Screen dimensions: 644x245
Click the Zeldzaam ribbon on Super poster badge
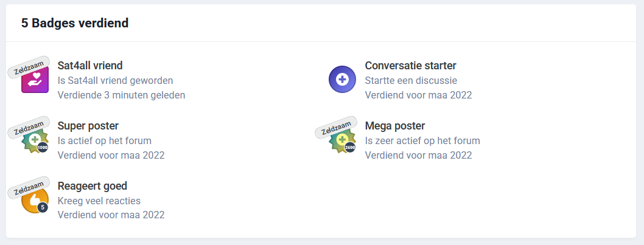pyautogui.click(x=29, y=127)
